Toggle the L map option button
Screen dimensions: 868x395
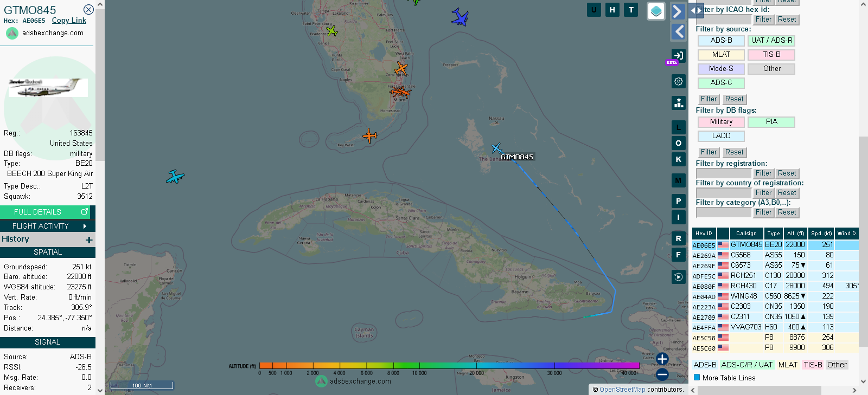[x=678, y=127]
